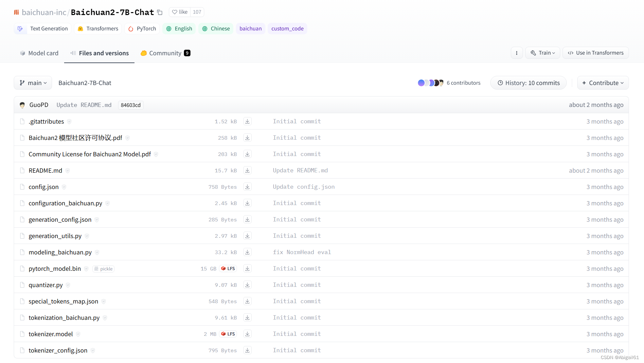Copy model name with the clipboard icon

click(160, 12)
